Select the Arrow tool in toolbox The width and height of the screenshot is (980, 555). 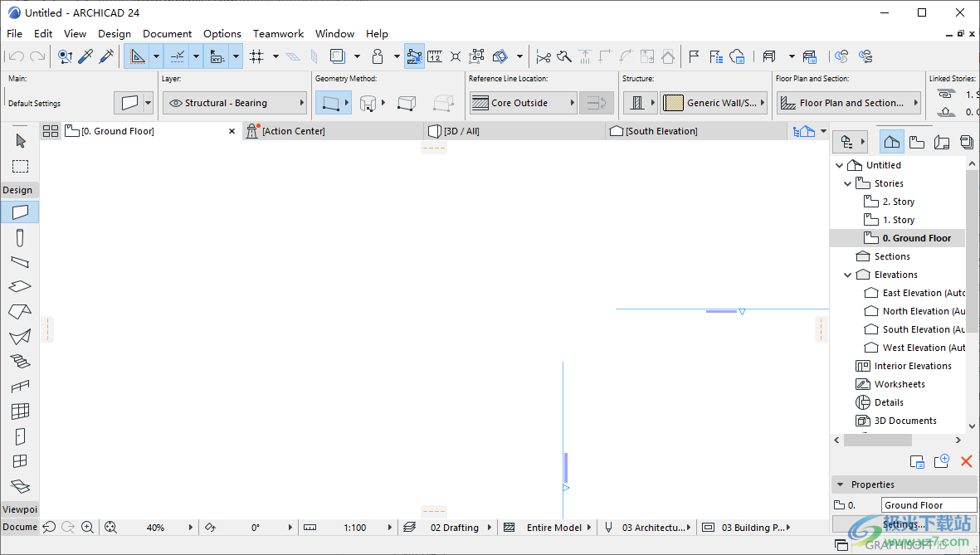click(20, 141)
